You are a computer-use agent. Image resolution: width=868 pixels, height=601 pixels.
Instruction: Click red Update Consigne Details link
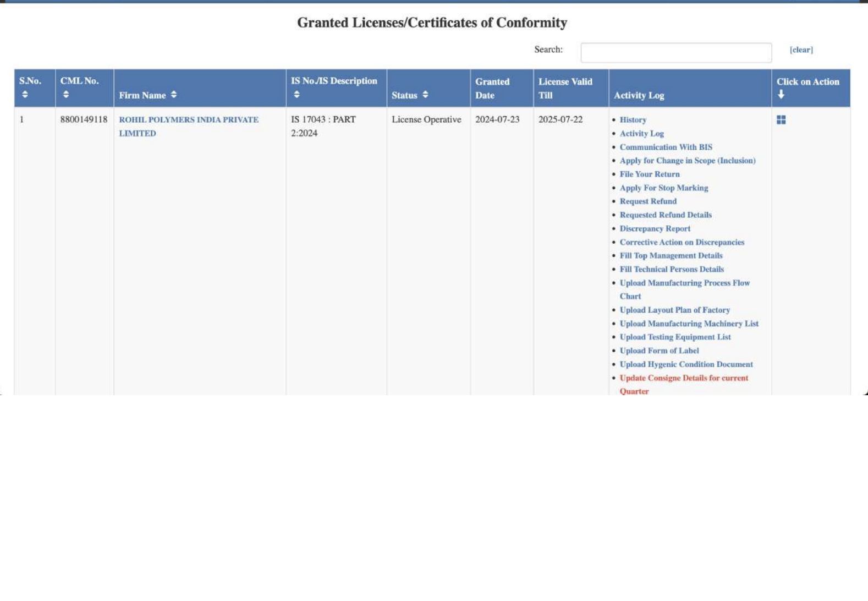tap(683, 378)
